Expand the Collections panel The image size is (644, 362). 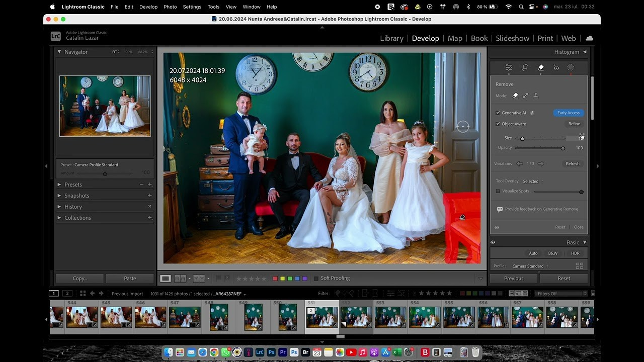[x=78, y=218]
